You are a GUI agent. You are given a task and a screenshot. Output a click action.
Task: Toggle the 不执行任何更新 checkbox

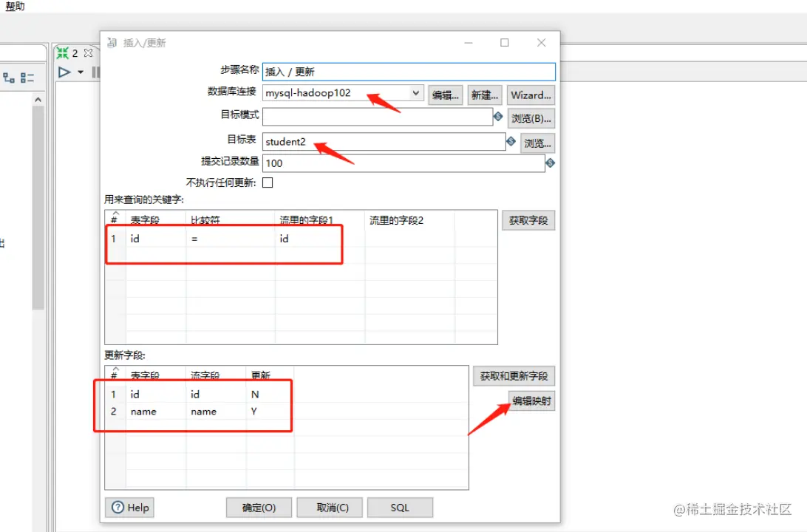[x=268, y=183]
